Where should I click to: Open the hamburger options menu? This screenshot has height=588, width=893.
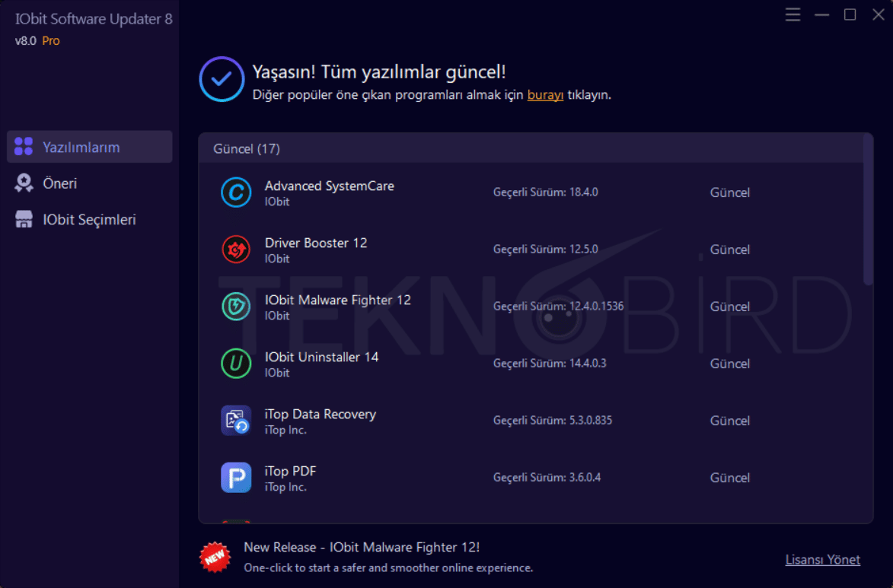(793, 14)
